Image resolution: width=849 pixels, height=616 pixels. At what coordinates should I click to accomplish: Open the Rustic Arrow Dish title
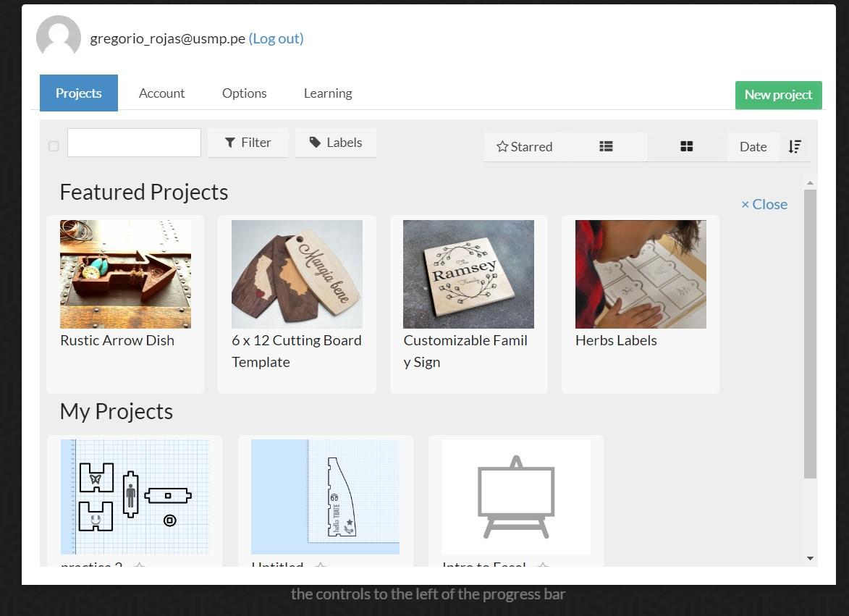(x=117, y=340)
